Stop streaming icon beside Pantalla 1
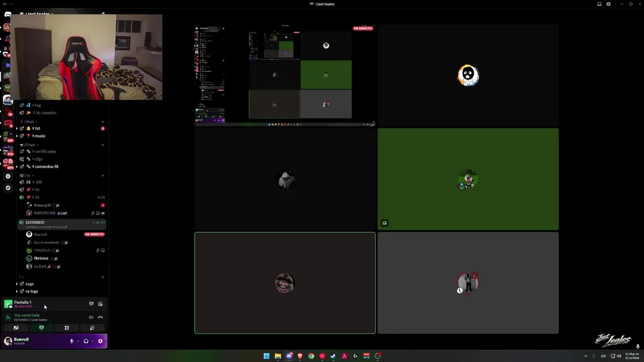The width and height of the screenshot is (644, 362). click(x=91, y=304)
